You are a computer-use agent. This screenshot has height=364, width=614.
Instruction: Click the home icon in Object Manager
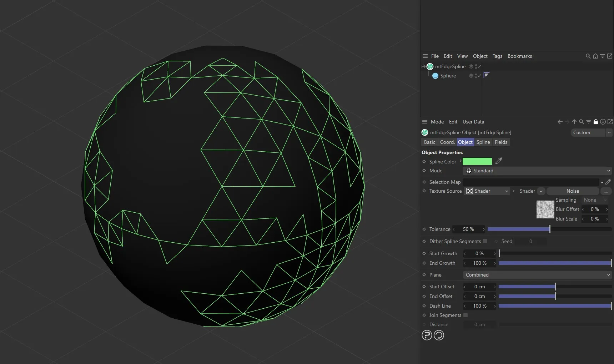(x=595, y=56)
